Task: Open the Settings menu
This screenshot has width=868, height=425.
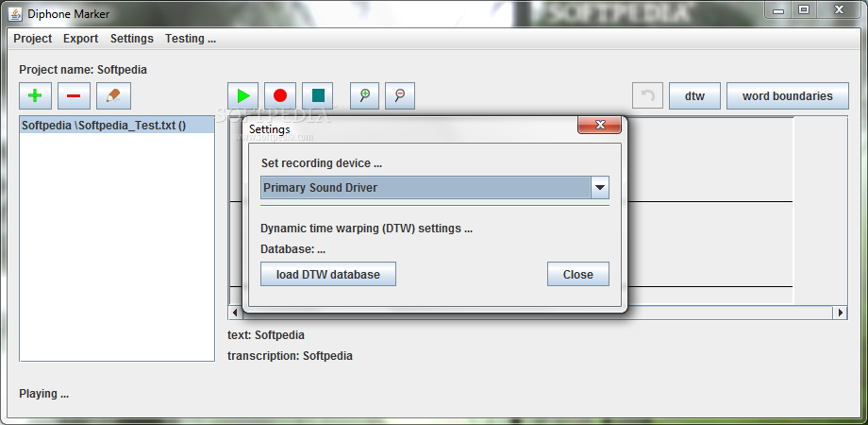Action: point(132,38)
